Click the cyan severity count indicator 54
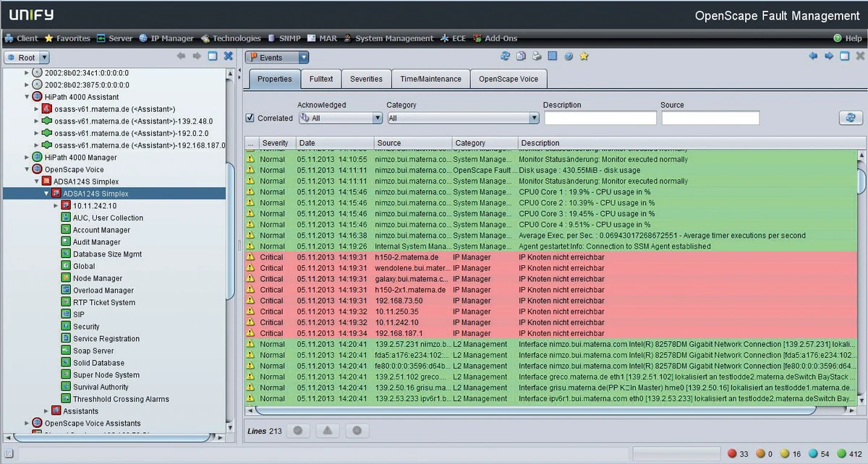868x464 pixels. (819, 454)
